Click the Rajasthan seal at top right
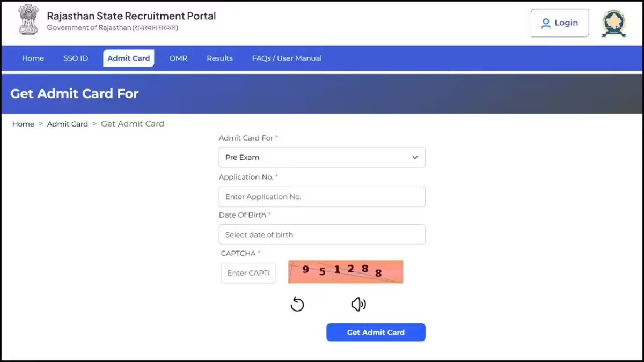Viewport: 644px width, 362px height. [x=613, y=23]
